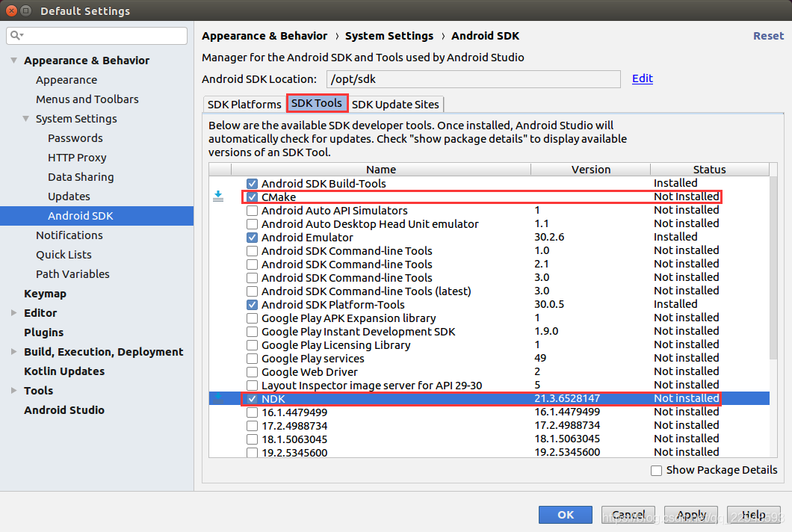Screen dimensions: 792x532
Task: Check Google Play services checkbox
Action: click(x=252, y=359)
